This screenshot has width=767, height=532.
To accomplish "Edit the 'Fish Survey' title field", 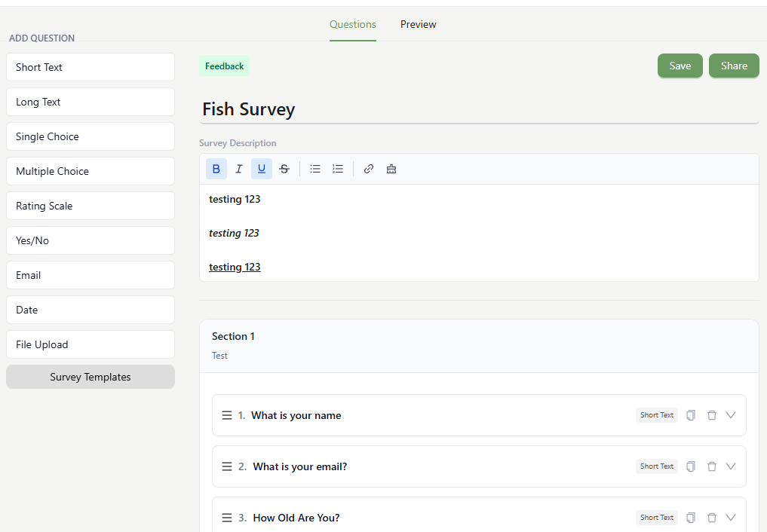I will pyautogui.click(x=480, y=109).
